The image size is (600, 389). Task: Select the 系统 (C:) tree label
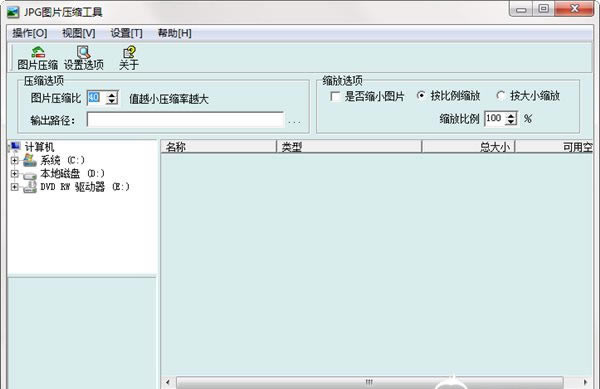point(62,160)
